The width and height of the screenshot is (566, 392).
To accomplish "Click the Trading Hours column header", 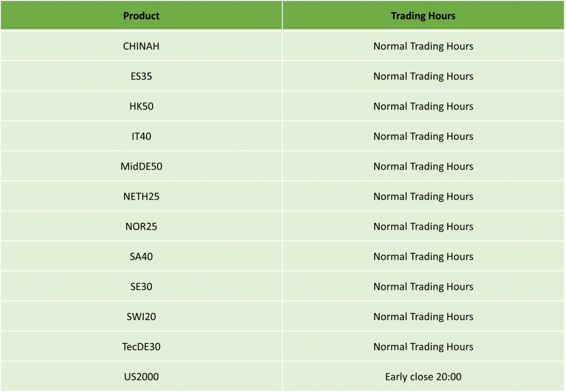I will pyautogui.click(x=423, y=16).
